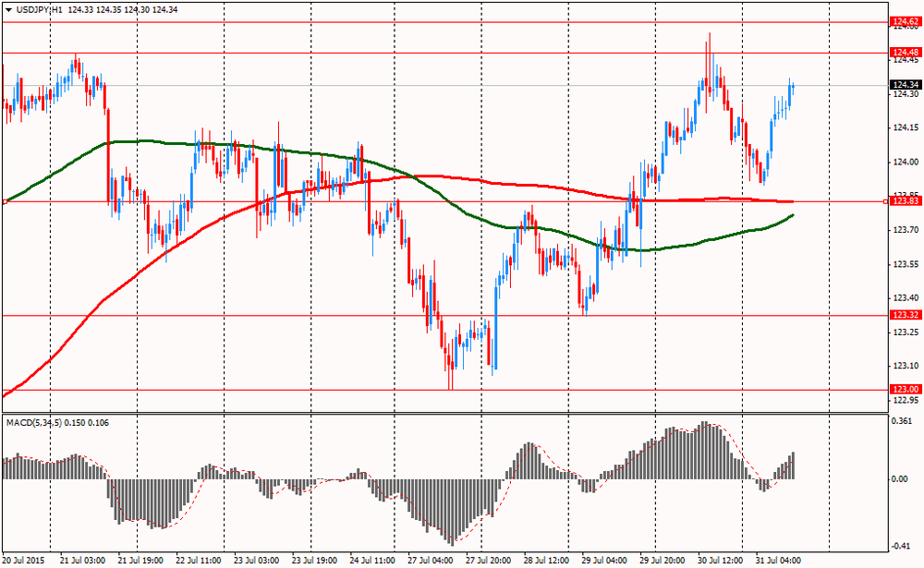Click the 30 Jul 12:00 time label

pos(720,561)
